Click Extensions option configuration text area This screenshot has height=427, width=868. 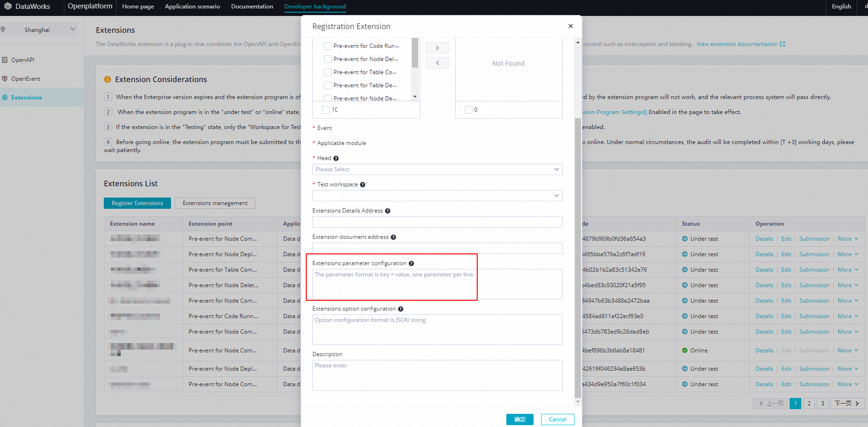point(437,329)
